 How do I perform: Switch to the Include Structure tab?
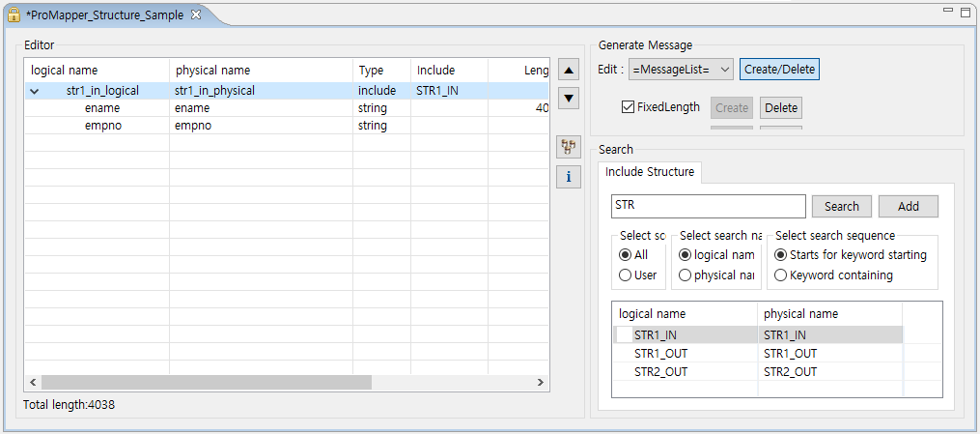[650, 172]
